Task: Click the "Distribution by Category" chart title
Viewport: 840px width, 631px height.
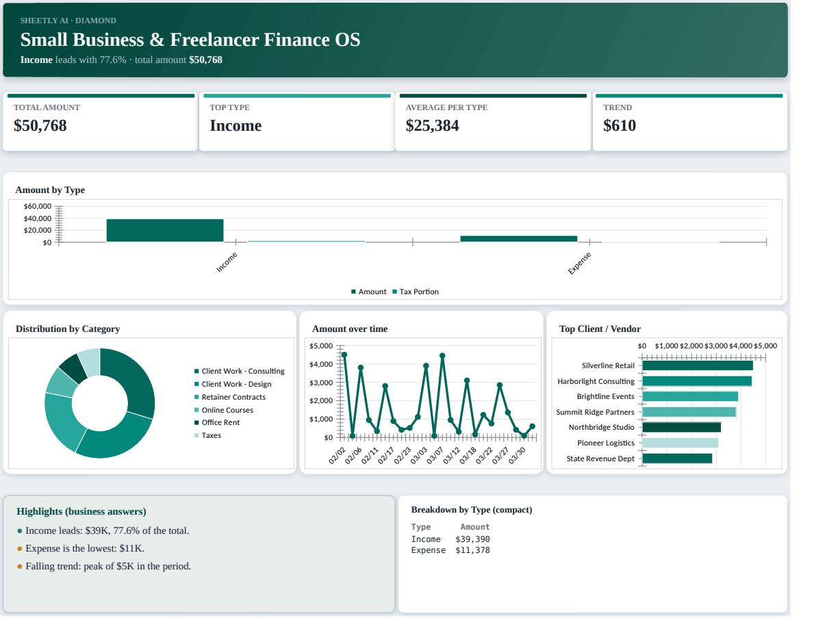Action: tap(68, 329)
